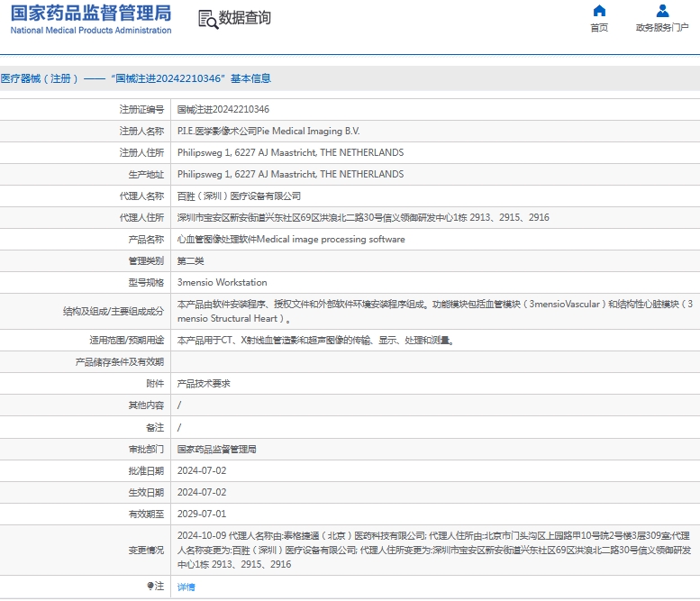Image resolution: width=700 pixels, height=601 pixels.
Task: Click the 首页 text link
Action: (599, 28)
